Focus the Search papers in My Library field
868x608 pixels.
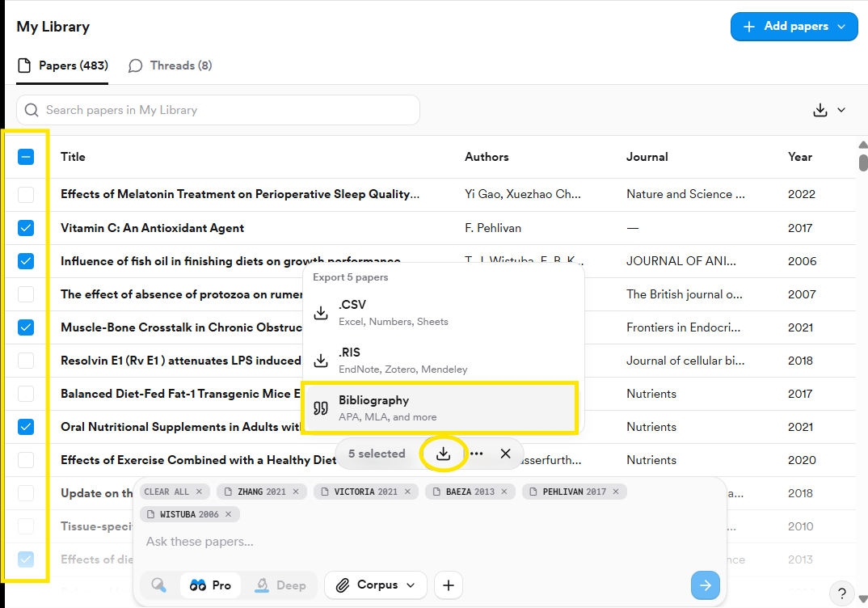pyautogui.click(x=218, y=110)
